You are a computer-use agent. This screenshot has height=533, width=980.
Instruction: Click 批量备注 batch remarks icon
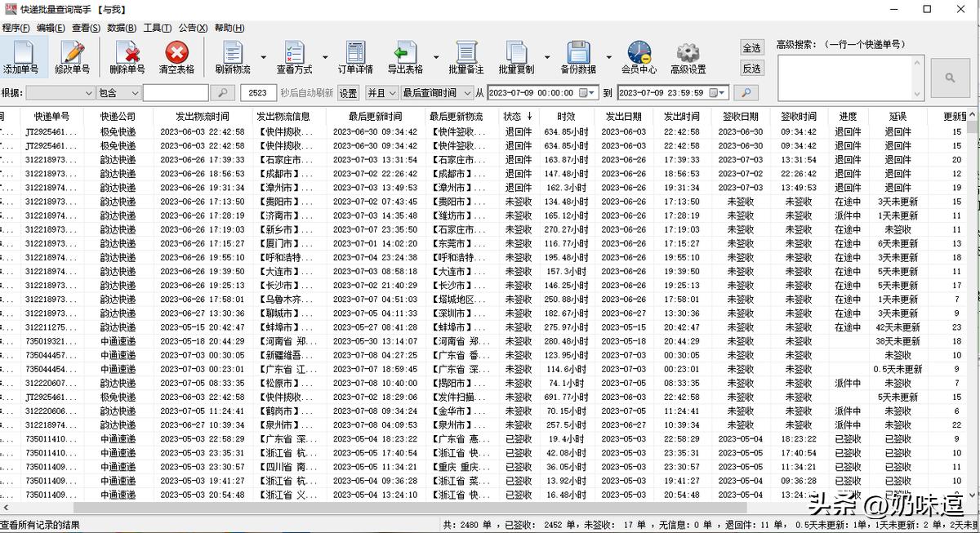[x=467, y=56]
